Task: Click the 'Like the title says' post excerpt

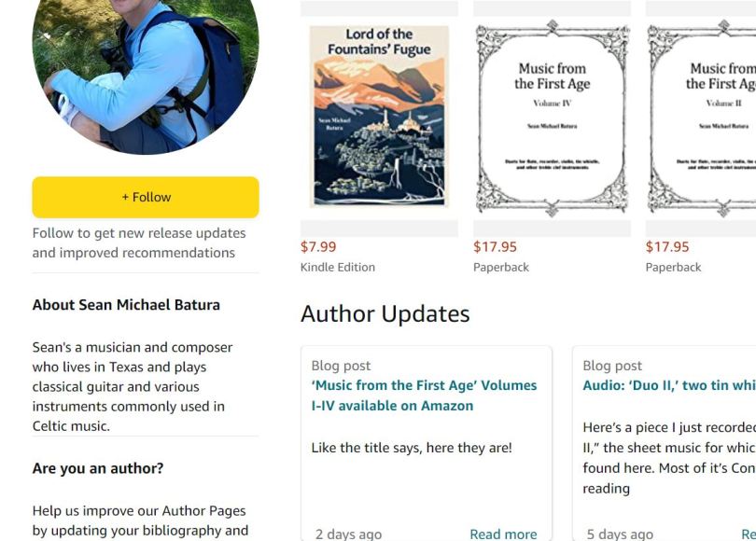Action: click(411, 448)
